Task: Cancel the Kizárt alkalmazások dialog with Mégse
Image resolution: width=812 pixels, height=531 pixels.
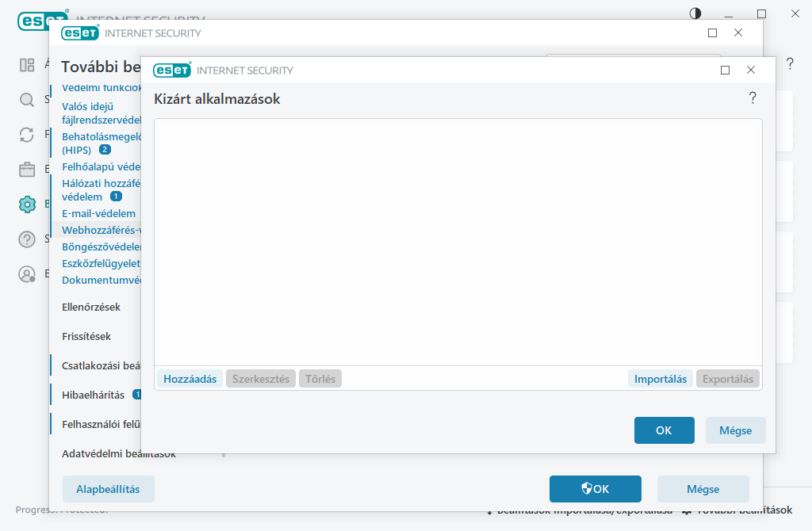Action: (x=735, y=430)
